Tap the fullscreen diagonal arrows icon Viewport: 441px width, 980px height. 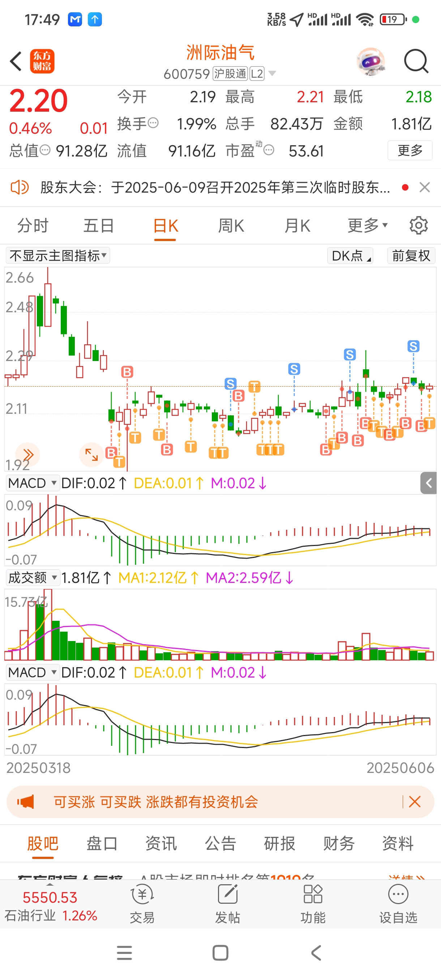(91, 455)
